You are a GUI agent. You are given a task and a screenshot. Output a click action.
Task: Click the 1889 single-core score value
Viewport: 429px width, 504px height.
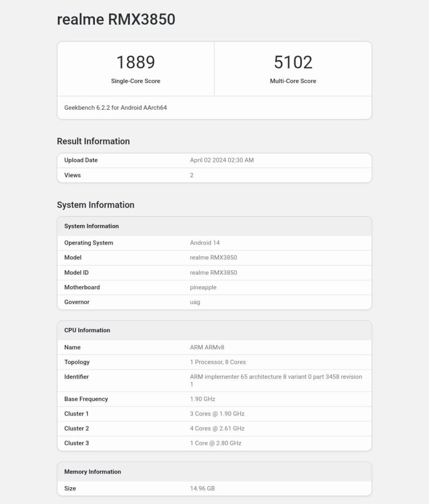coord(135,62)
